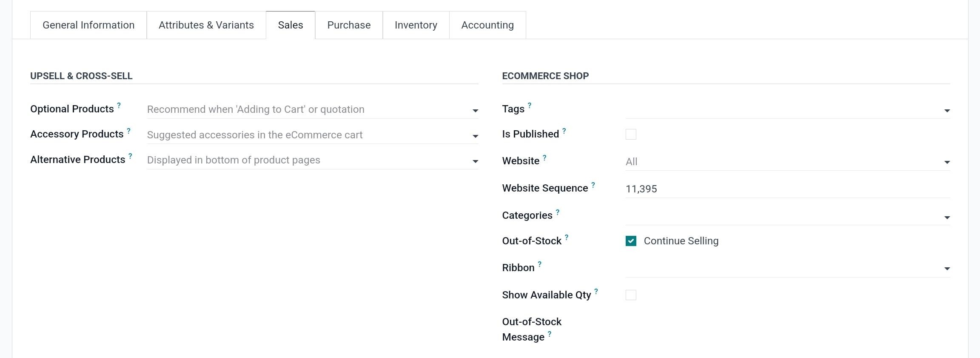Switch to the Inventory tab
The width and height of the screenshot is (980, 358).
pyautogui.click(x=416, y=25)
